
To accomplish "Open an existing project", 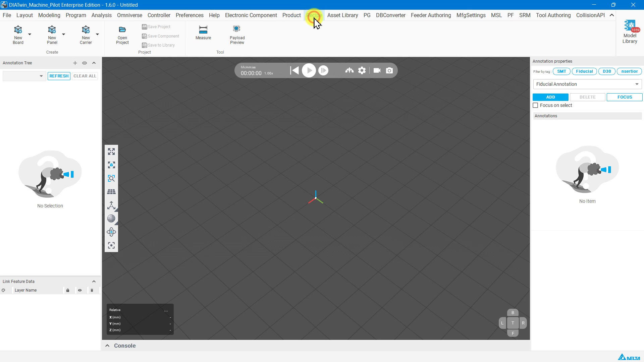I will 122,35.
